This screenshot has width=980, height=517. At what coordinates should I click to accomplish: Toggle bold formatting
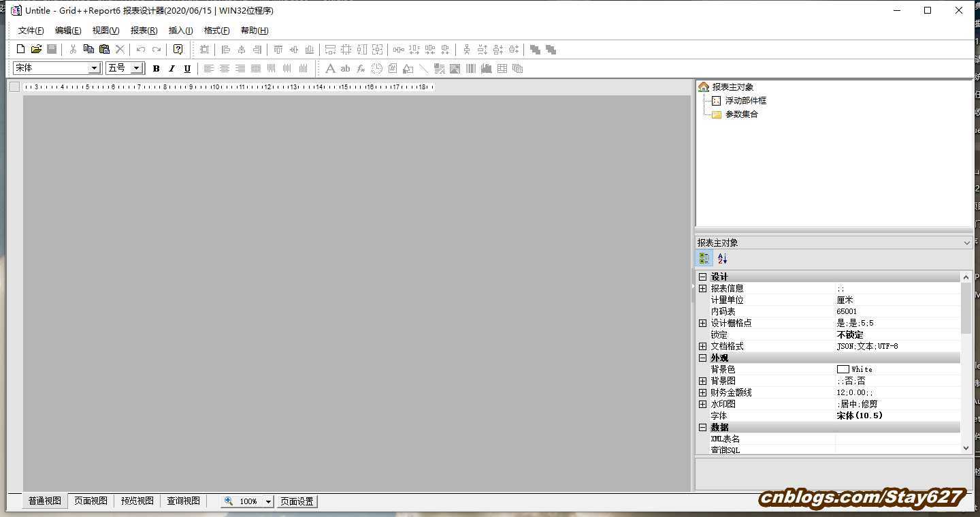pos(156,68)
